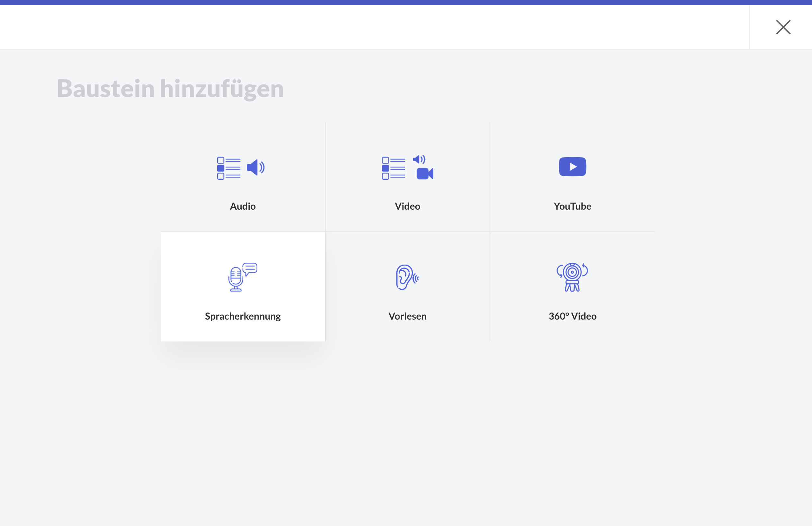The image size is (812, 526).
Task: Select the Spracherkennung label text
Action: coord(243,316)
